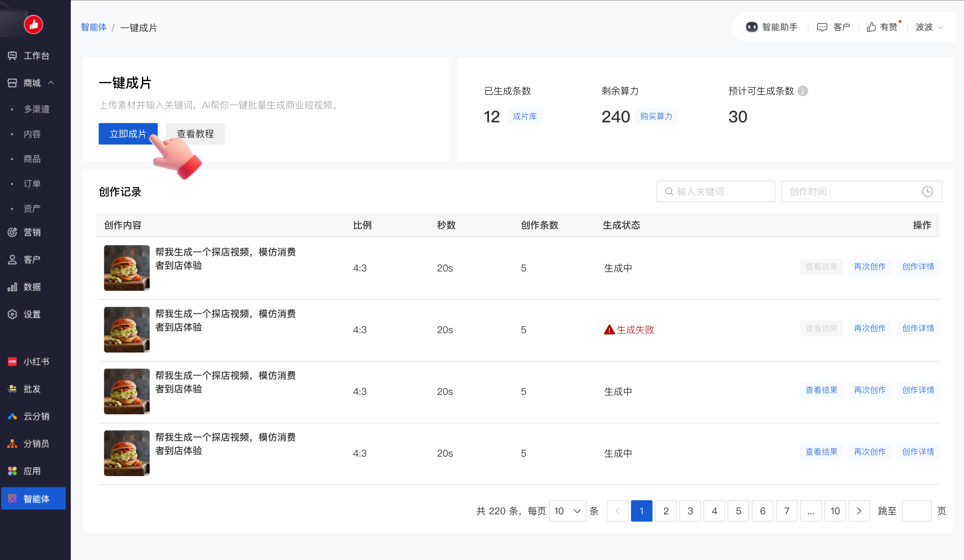Open the 成片库 link
This screenshot has width=964, height=560.
tap(525, 117)
